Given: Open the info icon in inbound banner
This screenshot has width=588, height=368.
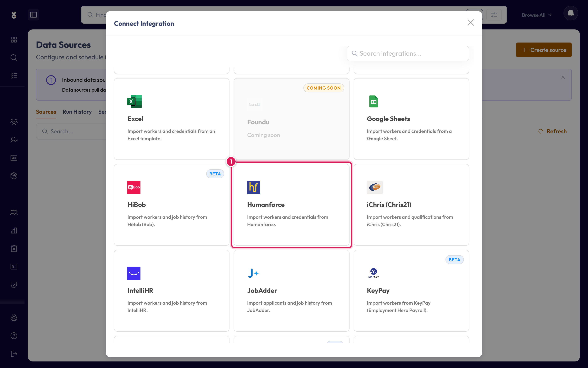Looking at the screenshot, I should (x=51, y=80).
